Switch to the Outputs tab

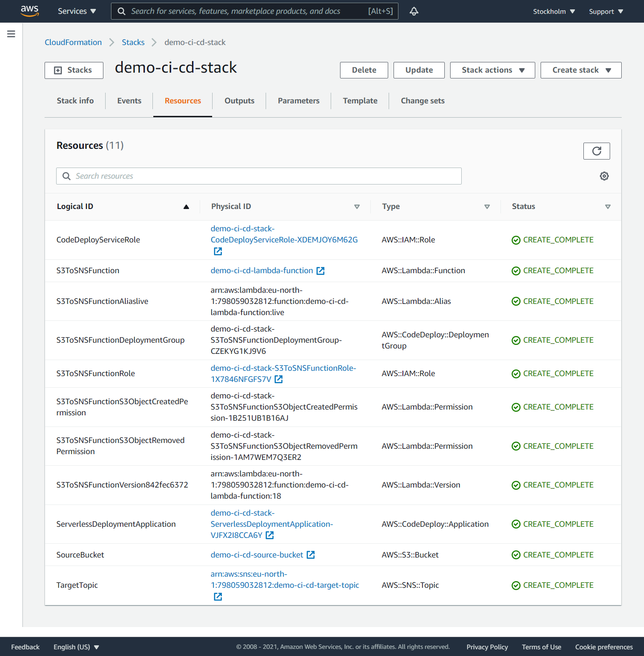pyautogui.click(x=239, y=101)
